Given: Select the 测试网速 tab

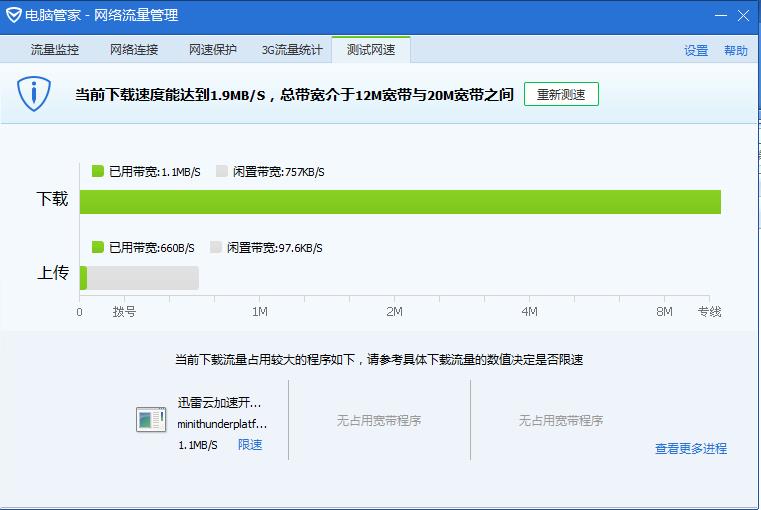Looking at the screenshot, I should coord(371,49).
